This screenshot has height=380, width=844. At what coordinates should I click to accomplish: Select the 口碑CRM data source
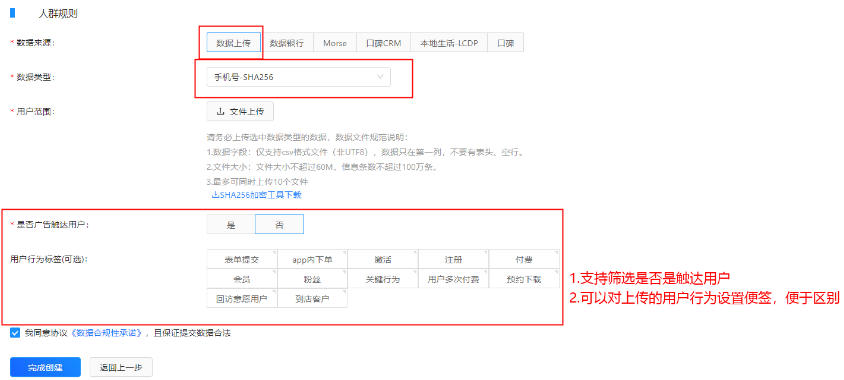(x=383, y=43)
